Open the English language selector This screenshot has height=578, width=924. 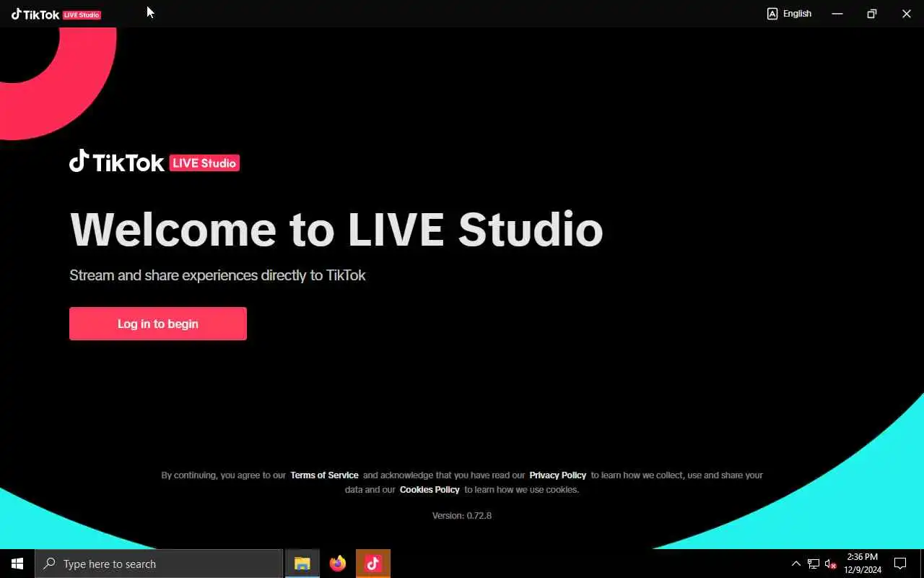point(789,14)
